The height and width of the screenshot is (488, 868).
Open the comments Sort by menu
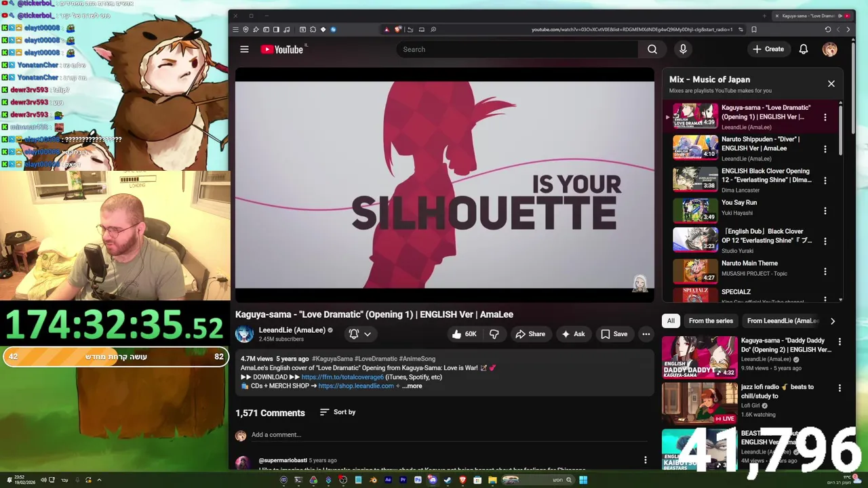pyautogui.click(x=338, y=412)
